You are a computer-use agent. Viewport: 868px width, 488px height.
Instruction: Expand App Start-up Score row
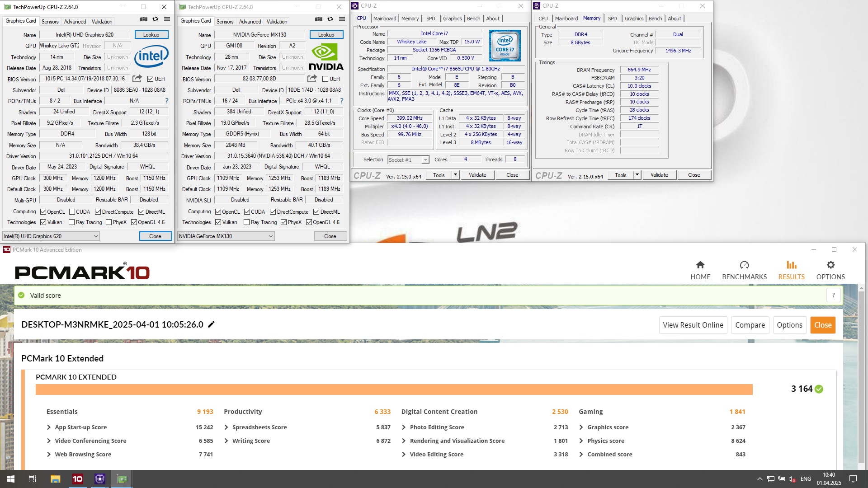click(x=49, y=427)
